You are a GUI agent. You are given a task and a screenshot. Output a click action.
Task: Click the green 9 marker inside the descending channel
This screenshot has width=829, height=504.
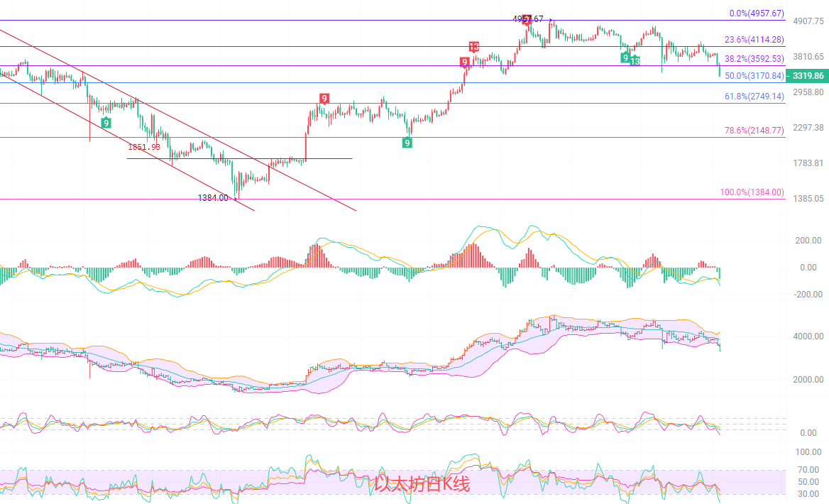pos(106,123)
